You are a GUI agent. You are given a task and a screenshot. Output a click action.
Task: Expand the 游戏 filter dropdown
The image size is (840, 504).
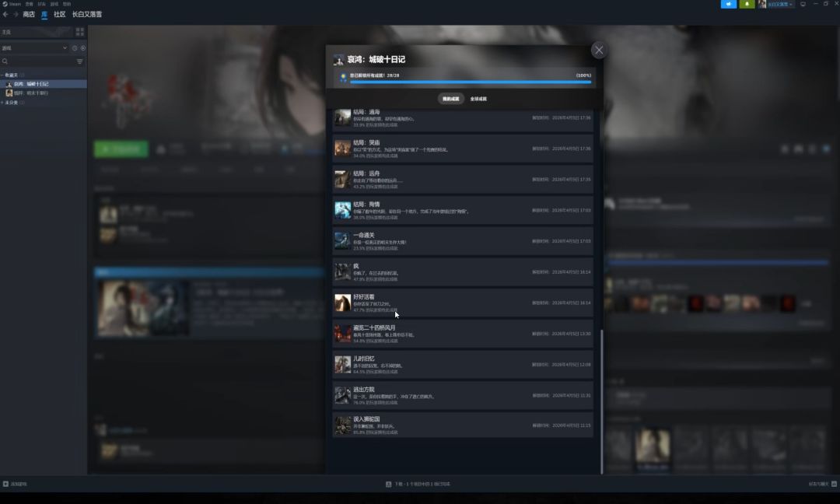click(35, 48)
